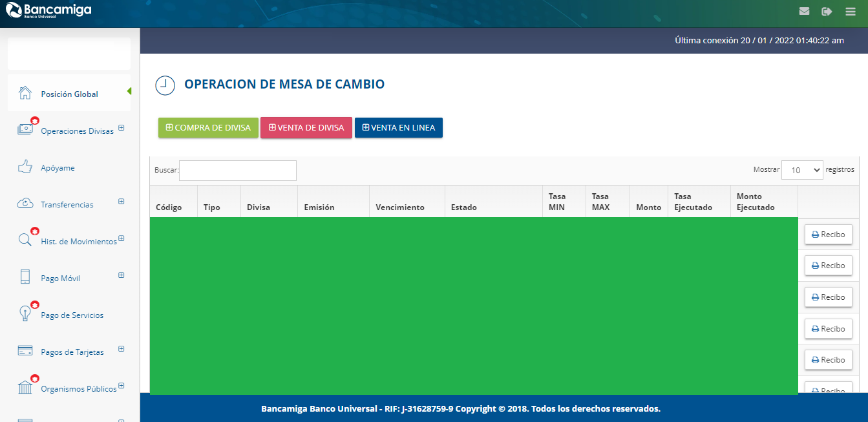This screenshot has height=422, width=868.
Task: Open Pagos de Tarjetas menu item
Action: tap(72, 352)
